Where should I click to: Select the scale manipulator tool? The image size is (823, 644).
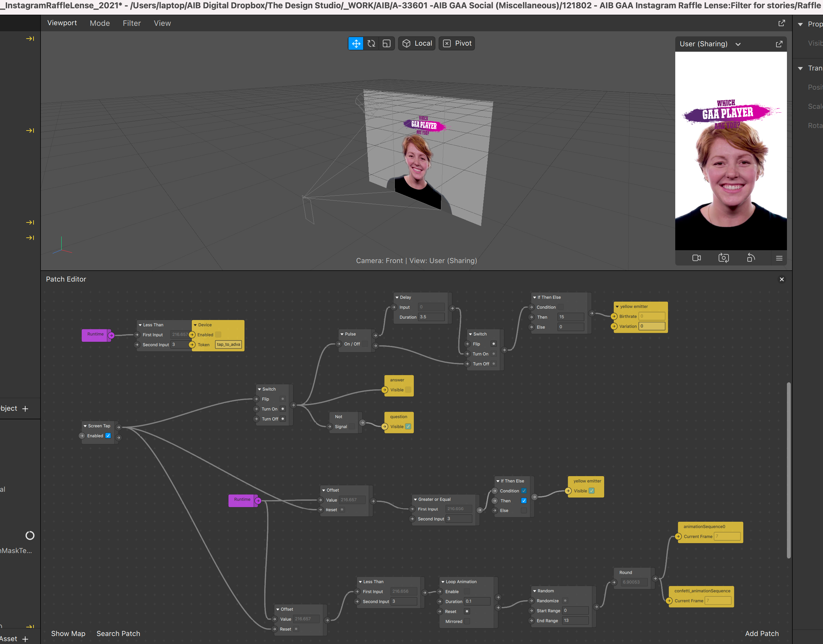click(x=386, y=43)
